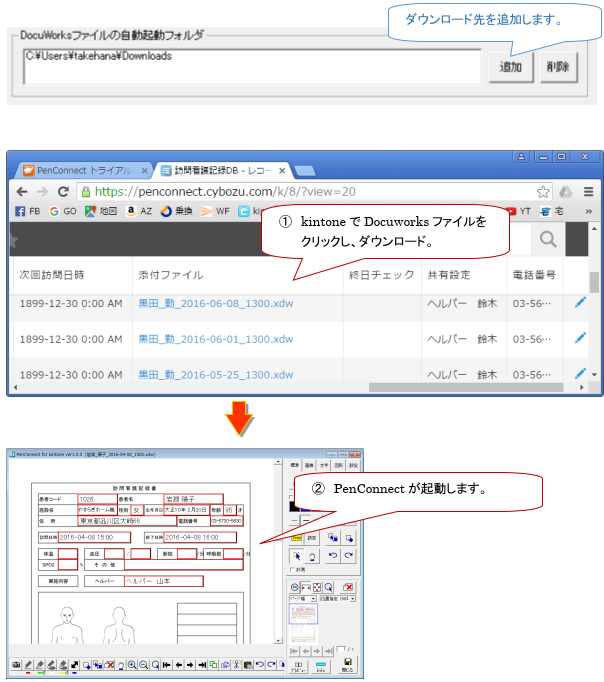
Task: Select the green pen in PenConnect toolbar
Action: [40, 665]
